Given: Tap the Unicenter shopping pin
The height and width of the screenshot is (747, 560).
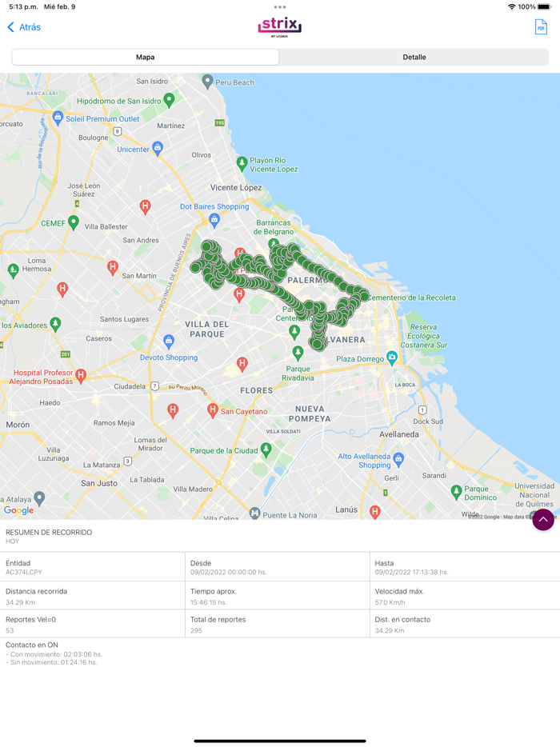Looking at the screenshot, I should tap(158, 148).
